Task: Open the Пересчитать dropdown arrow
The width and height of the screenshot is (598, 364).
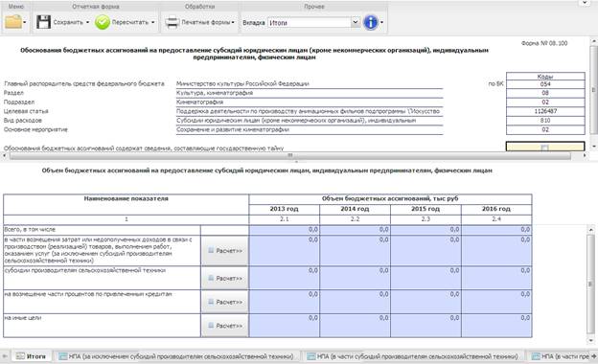Action: click(x=153, y=22)
